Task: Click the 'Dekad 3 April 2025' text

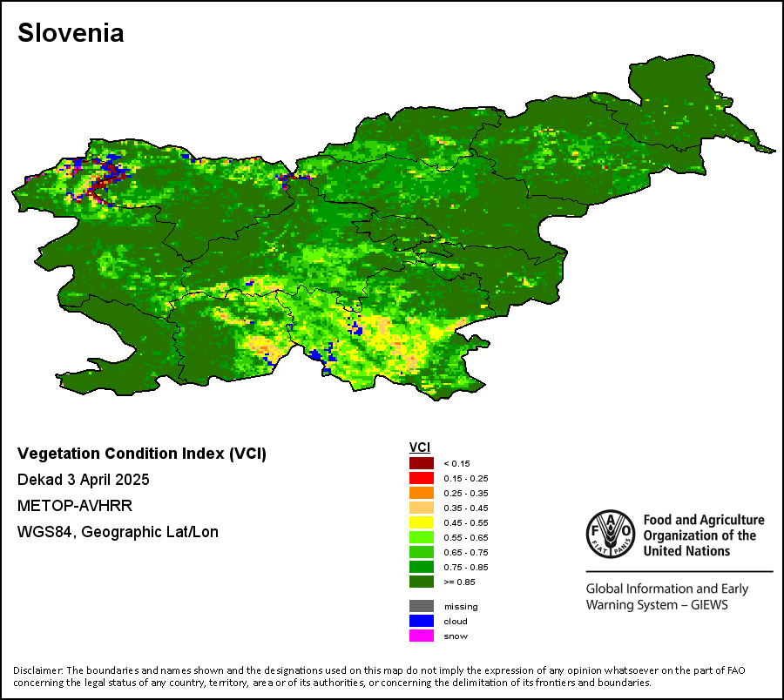Action: pyautogui.click(x=84, y=480)
